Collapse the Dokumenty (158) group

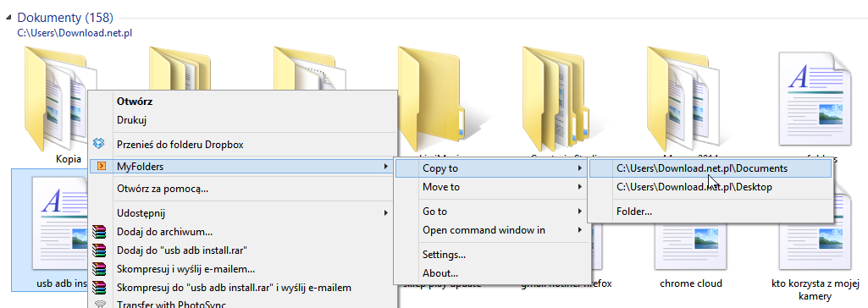click(8, 19)
